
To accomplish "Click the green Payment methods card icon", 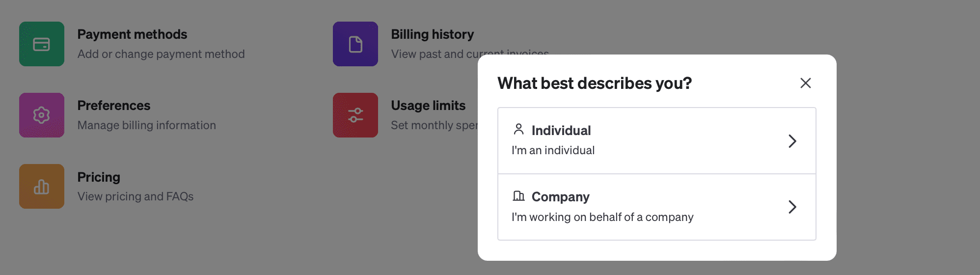I will (42, 44).
